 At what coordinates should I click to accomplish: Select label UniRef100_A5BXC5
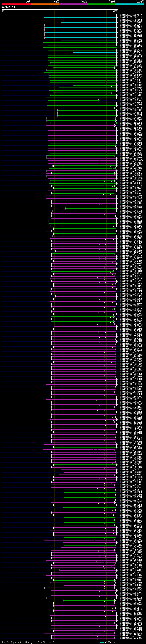point(131,85)
